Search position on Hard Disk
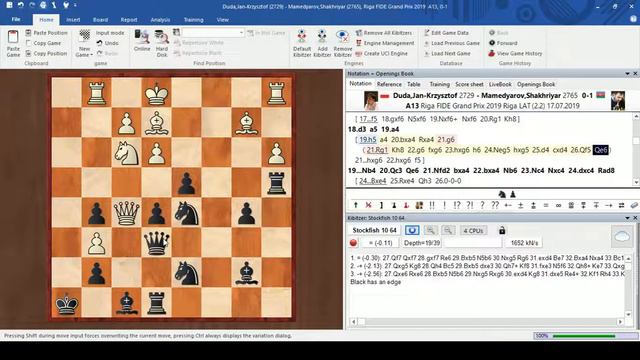Image resolution: width=640 pixels, height=360 pixels. [x=162, y=43]
